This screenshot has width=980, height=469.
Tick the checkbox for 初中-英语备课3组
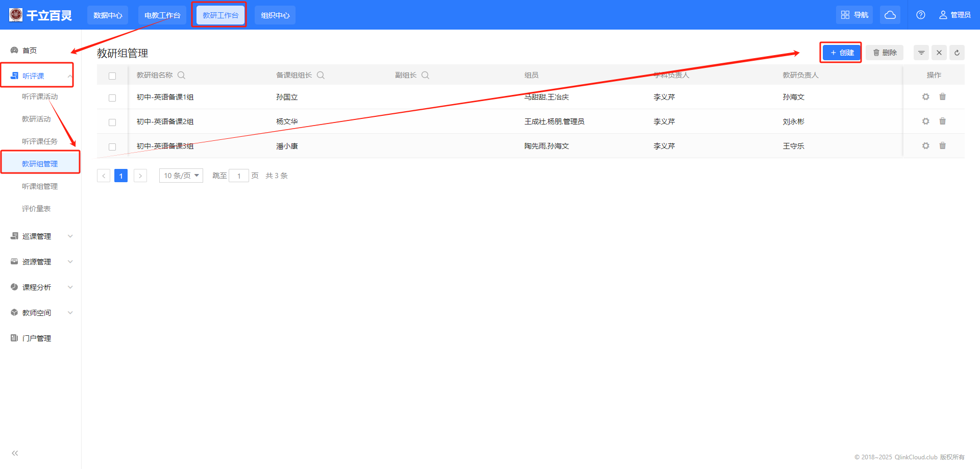112,147
